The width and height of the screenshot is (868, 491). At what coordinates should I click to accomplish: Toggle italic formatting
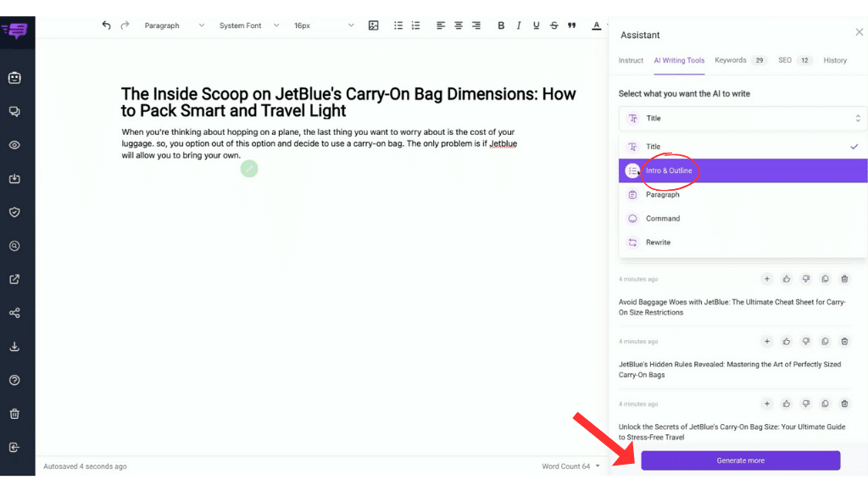click(519, 25)
